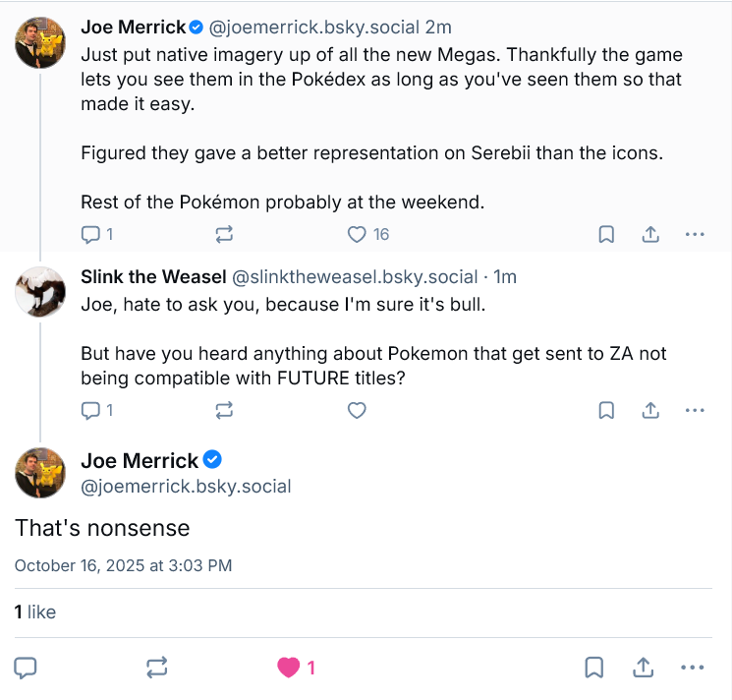This screenshot has height=700, width=732.
Task: Open more options on top post
Action: [695, 234]
